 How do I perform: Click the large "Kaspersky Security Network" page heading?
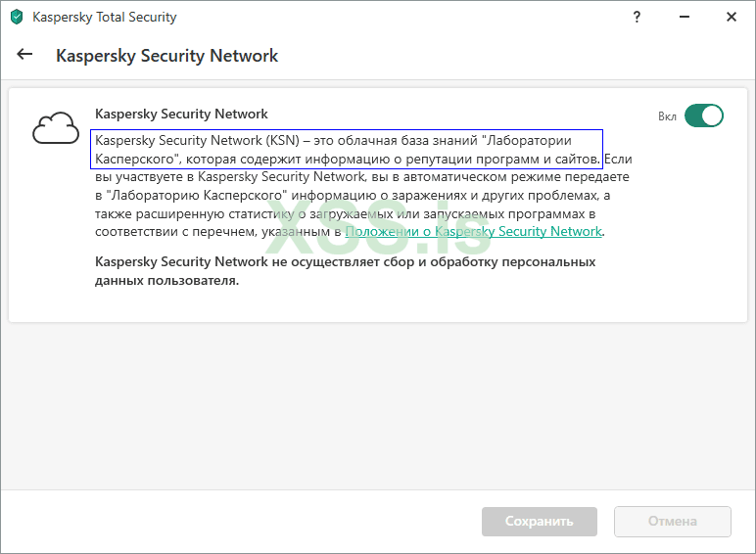tap(166, 56)
